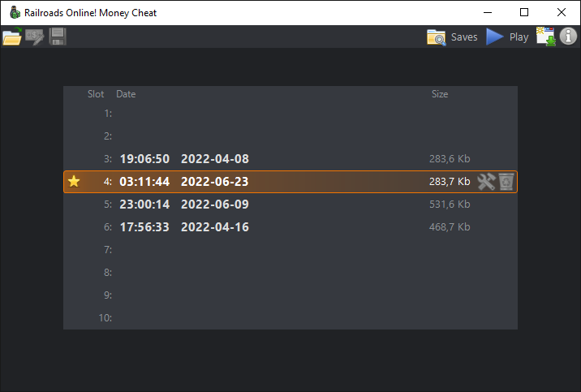581x392 pixels.
Task: Open a save file with folder icon
Action: click(x=12, y=37)
